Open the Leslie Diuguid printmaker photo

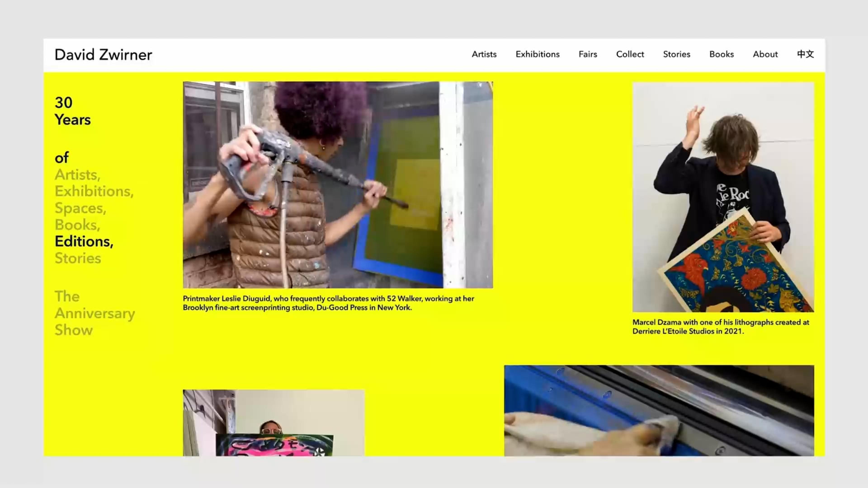(338, 185)
